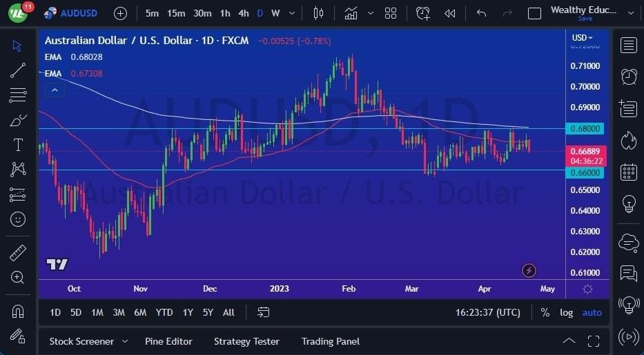Screen dimensions: 644x355
Task: Set the date range to 1M
Action: 97,313
